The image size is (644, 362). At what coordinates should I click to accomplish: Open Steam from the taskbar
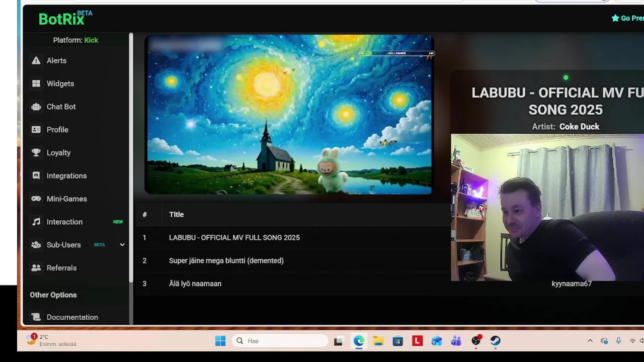[x=496, y=341]
